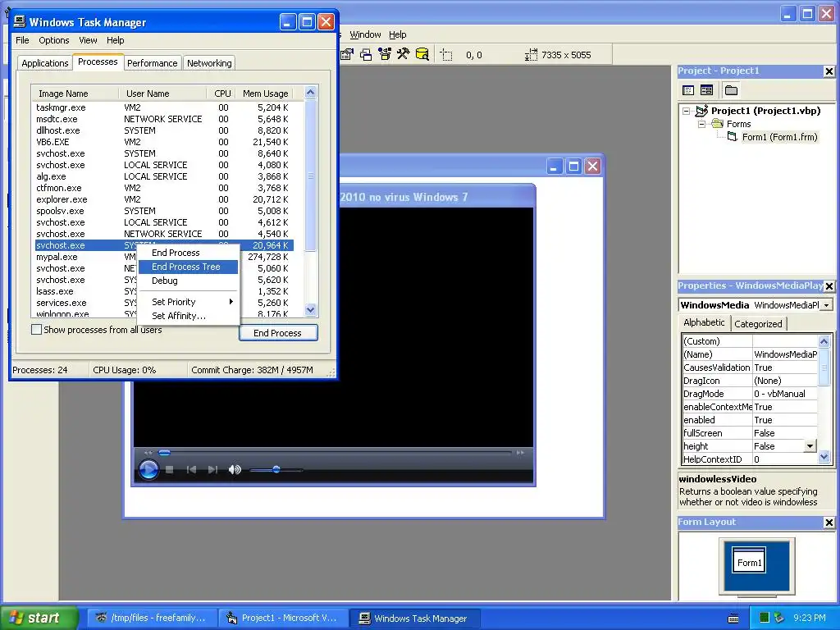Switch to the Performance tab
The image size is (840, 630).
(x=152, y=63)
